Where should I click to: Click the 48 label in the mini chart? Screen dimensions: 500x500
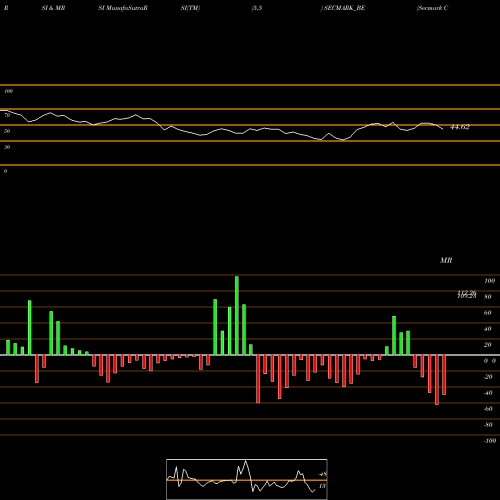[x=323, y=474]
